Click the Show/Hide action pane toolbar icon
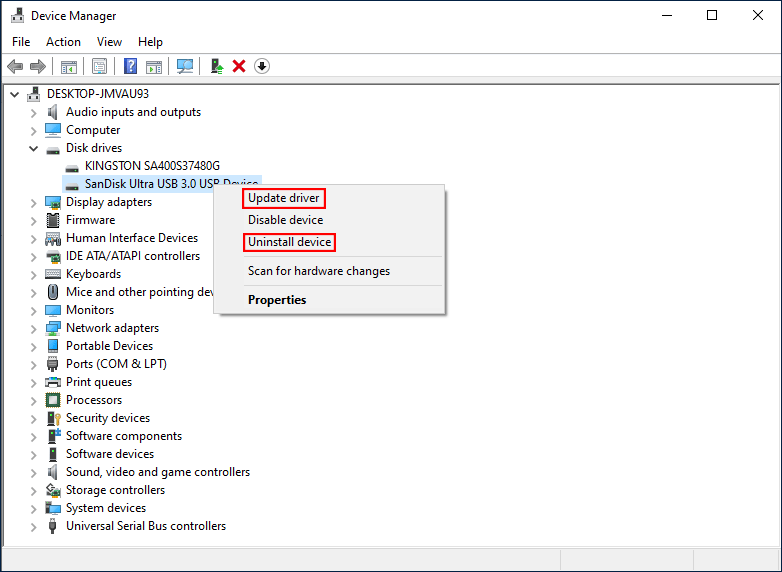 pyautogui.click(x=154, y=66)
